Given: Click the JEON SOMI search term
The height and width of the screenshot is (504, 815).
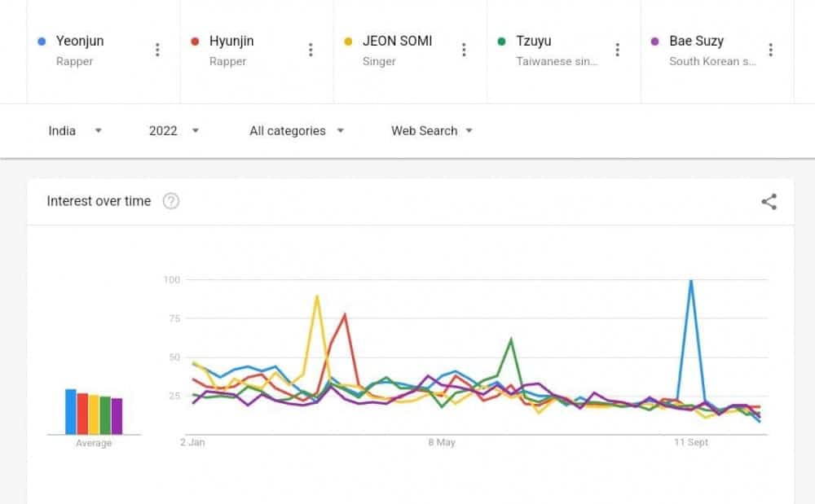Looking at the screenshot, I should click(x=397, y=41).
